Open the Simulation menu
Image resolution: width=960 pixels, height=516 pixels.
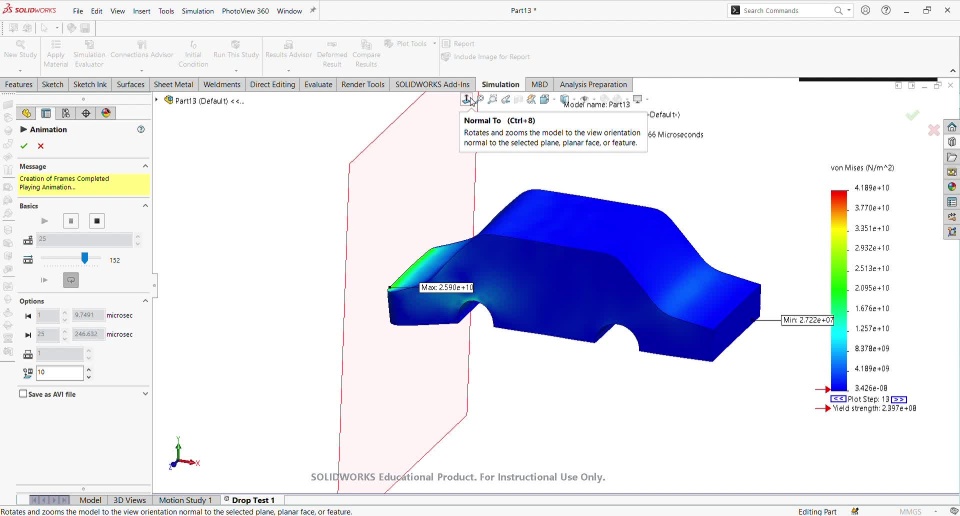(x=197, y=11)
